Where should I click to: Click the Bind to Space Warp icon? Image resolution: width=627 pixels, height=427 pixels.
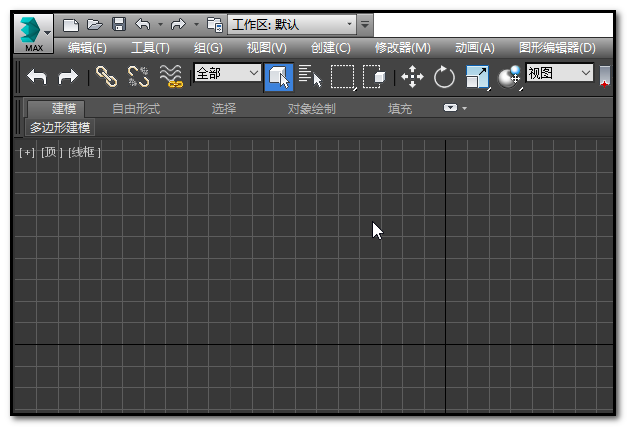click(x=171, y=76)
